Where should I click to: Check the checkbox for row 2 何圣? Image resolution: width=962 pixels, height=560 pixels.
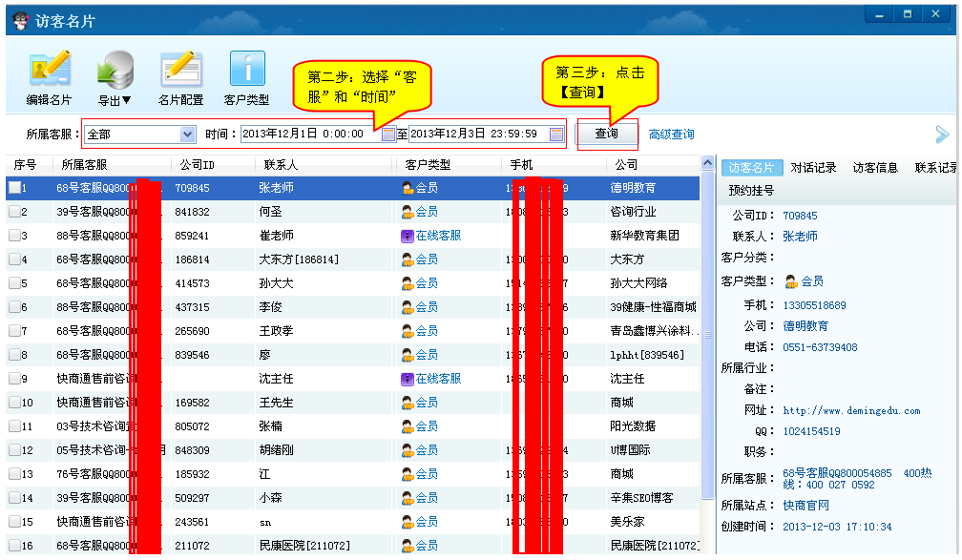(x=14, y=212)
